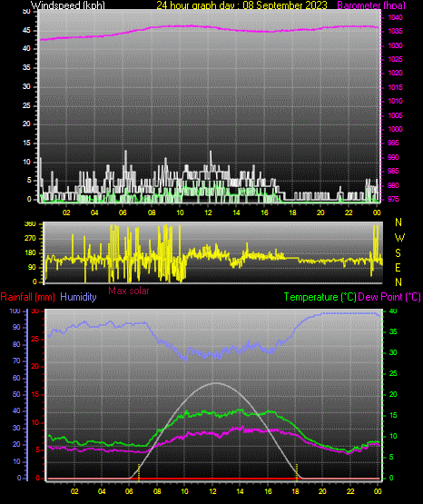This screenshot has width=423, height=504.
Task: Click the 'Dew Point (°C)' legend label
Action: [x=389, y=297]
